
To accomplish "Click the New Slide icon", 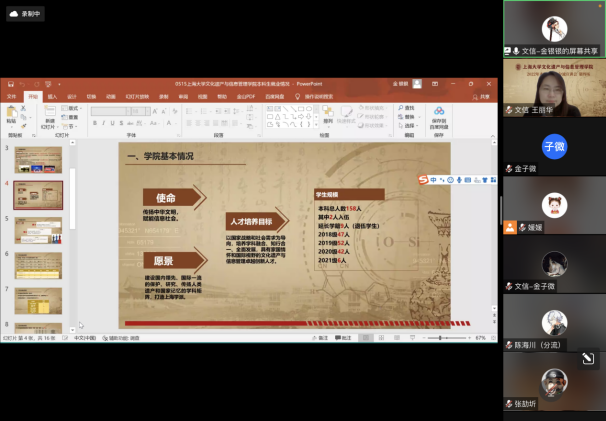I will (x=49, y=112).
